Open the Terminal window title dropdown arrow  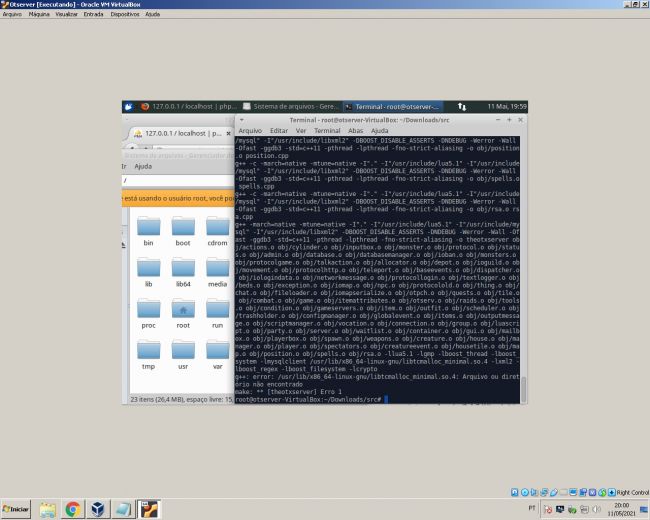pyautogui.click(x=241, y=120)
